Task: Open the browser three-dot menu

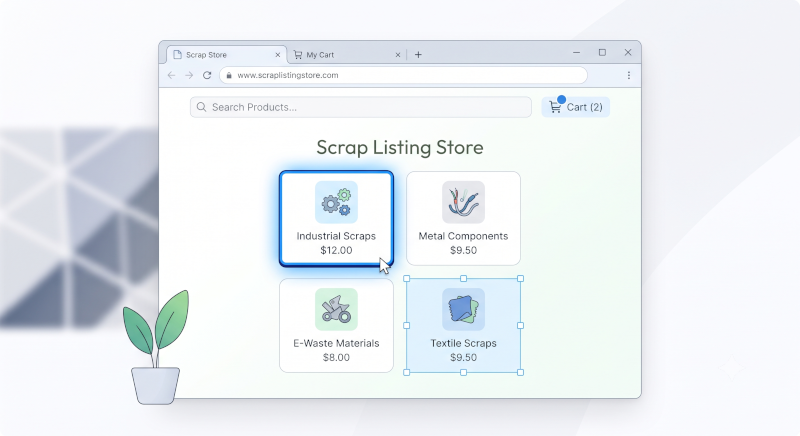Action: coord(629,75)
